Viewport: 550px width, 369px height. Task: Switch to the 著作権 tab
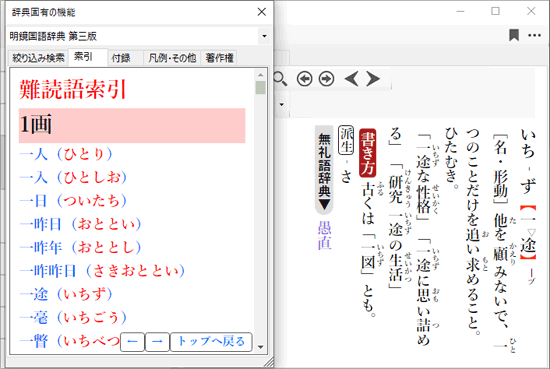point(219,58)
